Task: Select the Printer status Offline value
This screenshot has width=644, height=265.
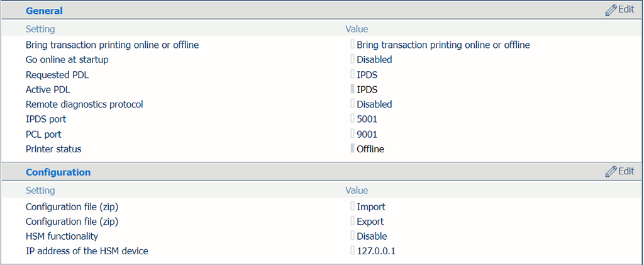Action: click(x=370, y=149)
